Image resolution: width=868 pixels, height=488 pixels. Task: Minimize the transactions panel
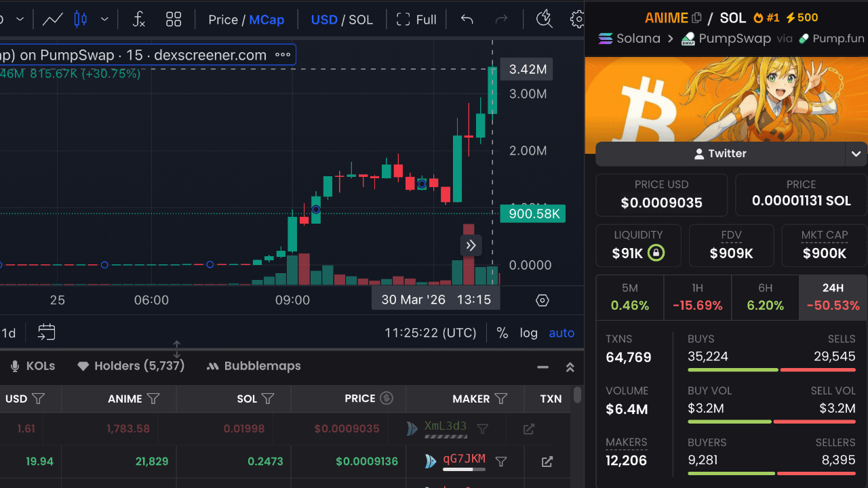(542, 367)
